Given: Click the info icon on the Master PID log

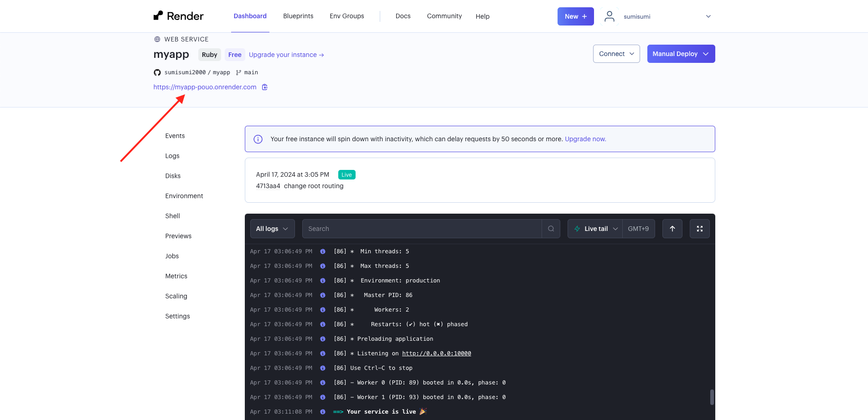Looking at the screenshot, I should point(323,295).
